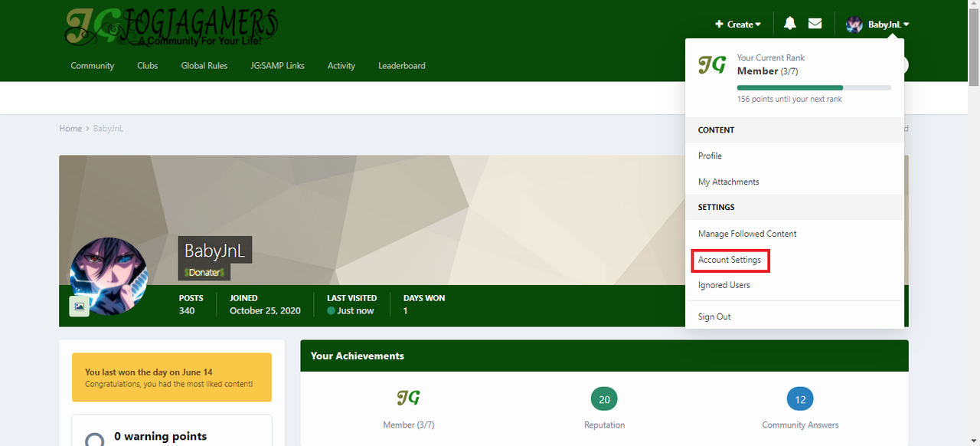Click the BabyJnL profile name heading
The height and width of the screenshot is (446, 980).
(215, 251)
